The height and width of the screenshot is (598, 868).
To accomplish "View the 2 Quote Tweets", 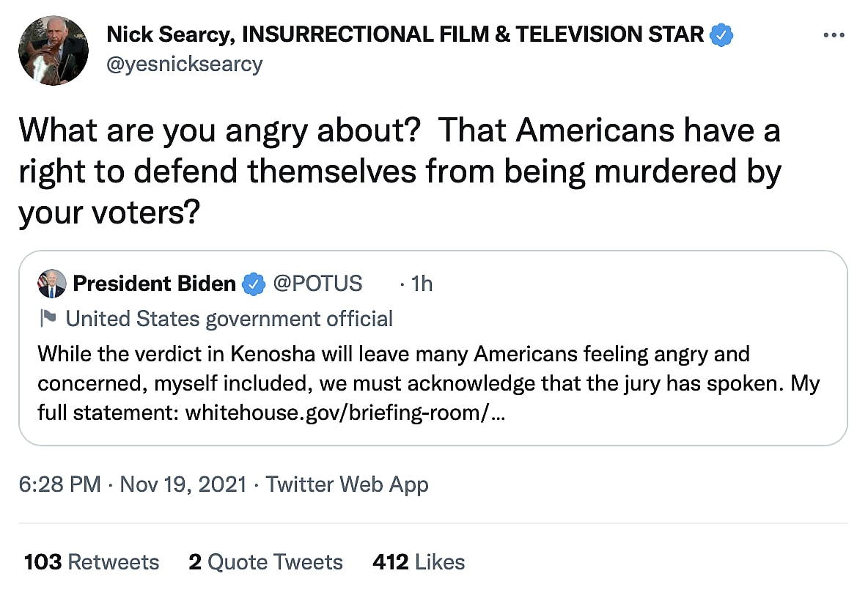I will 265,562.
